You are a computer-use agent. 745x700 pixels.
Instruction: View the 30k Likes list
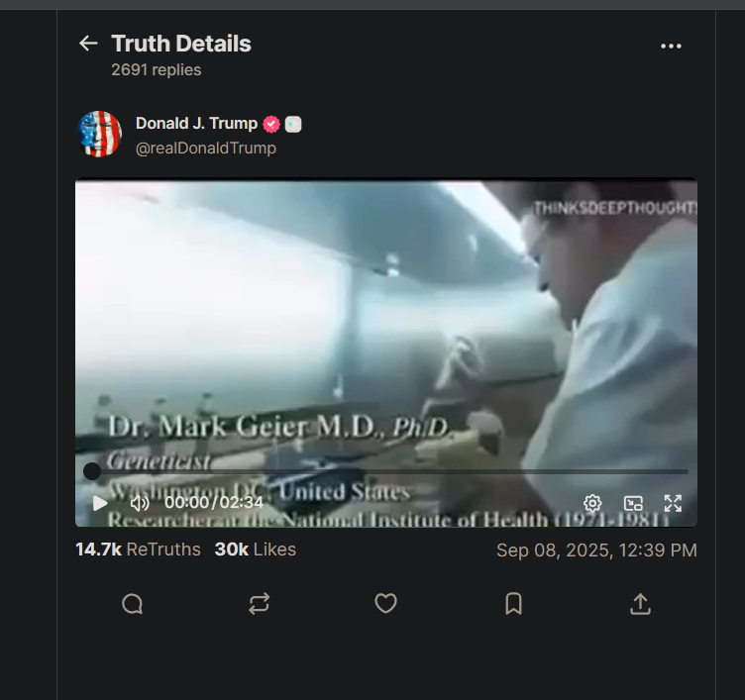(256, 550)
